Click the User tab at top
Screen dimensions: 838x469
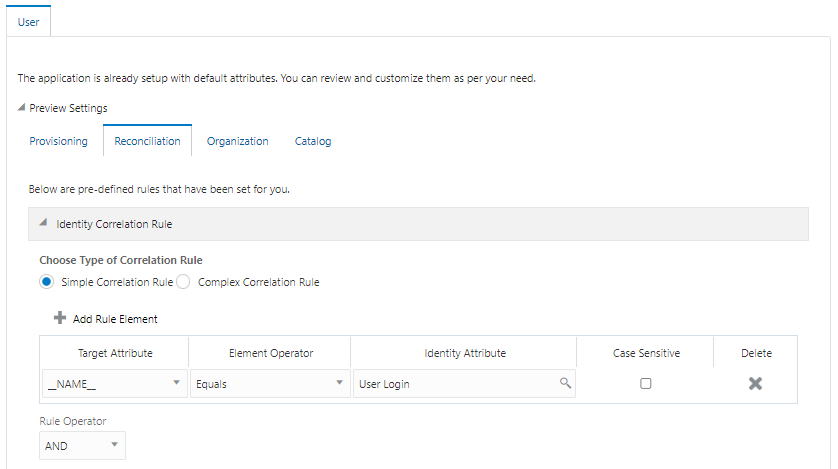[x=29, y=21]
